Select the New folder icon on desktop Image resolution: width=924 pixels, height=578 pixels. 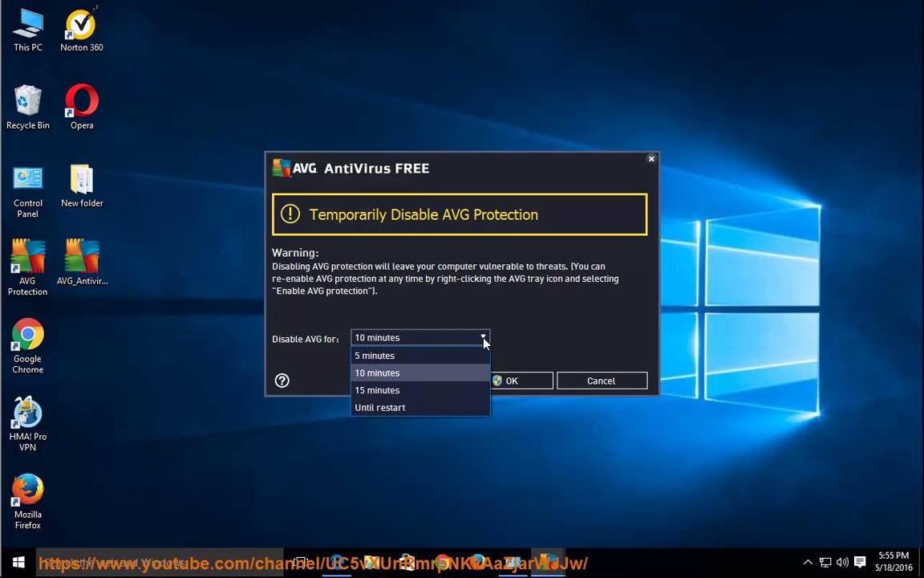point(82,185)
